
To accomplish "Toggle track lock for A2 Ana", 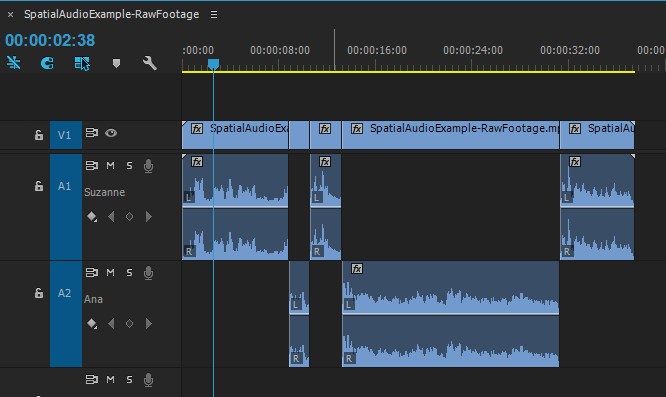I will click(x=39, y=293).
